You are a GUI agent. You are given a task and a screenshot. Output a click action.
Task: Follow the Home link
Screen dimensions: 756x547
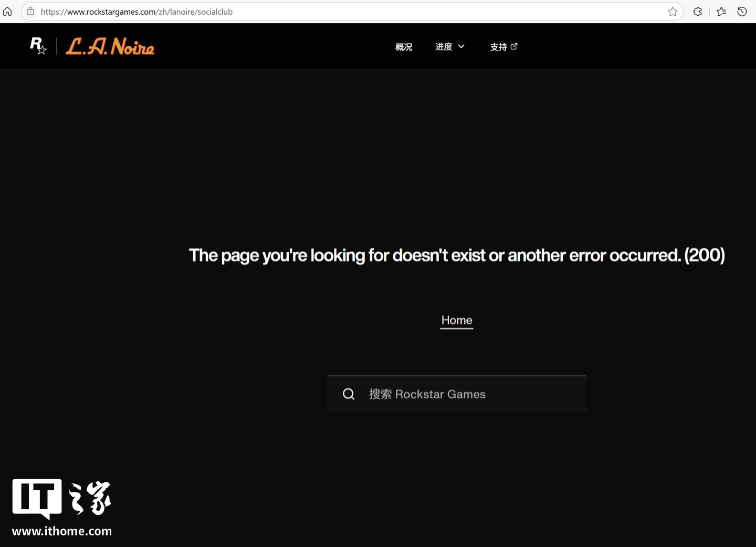(x=457, y=321)
